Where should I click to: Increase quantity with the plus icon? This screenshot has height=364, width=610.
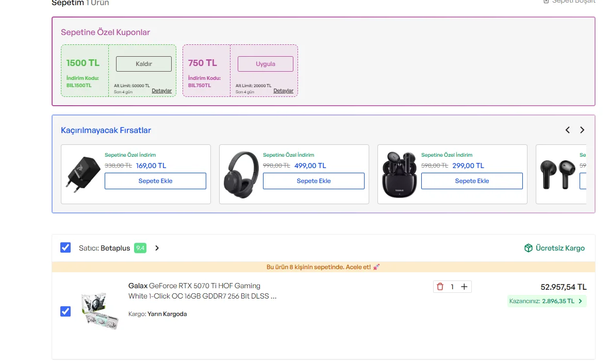pyautogui.click(x=464, y=287)
